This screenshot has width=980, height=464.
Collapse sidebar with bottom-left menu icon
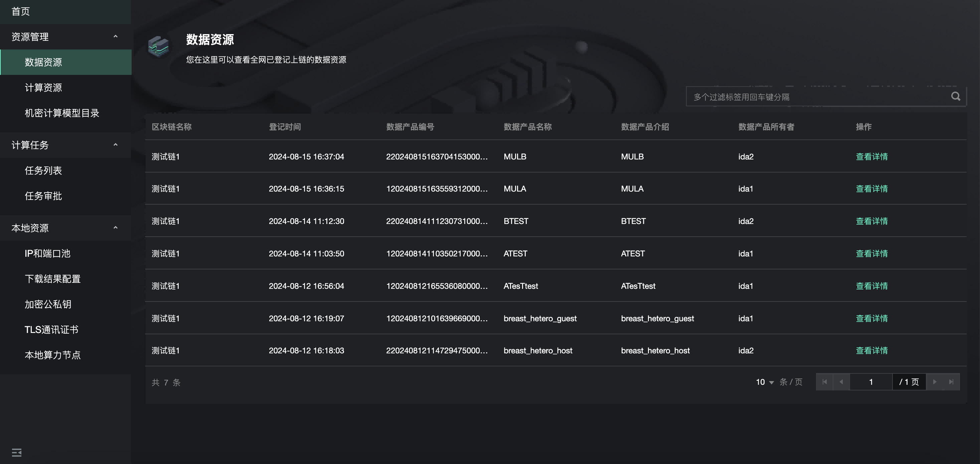pos(17,452)
